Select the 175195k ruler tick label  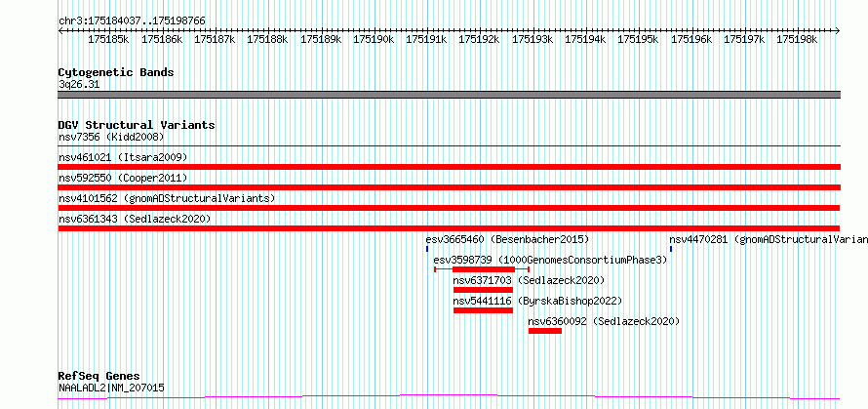point(638,39)
